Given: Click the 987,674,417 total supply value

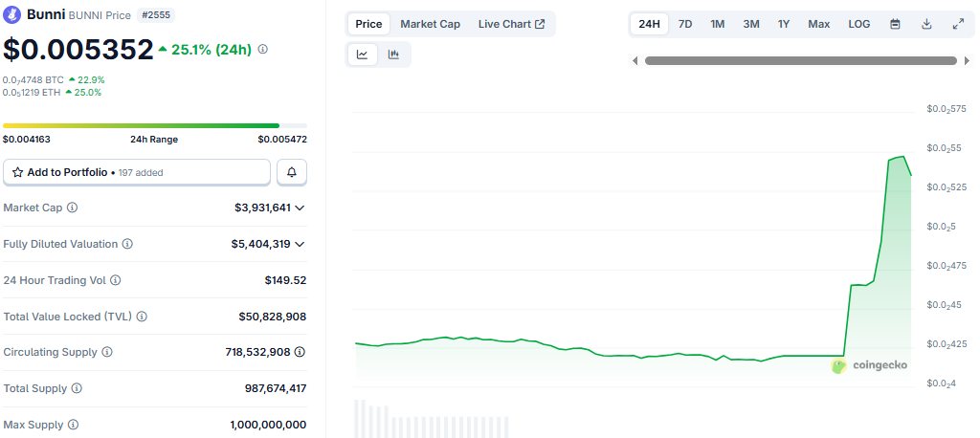Looking at the screenshot, I should (x=276, y=388).
